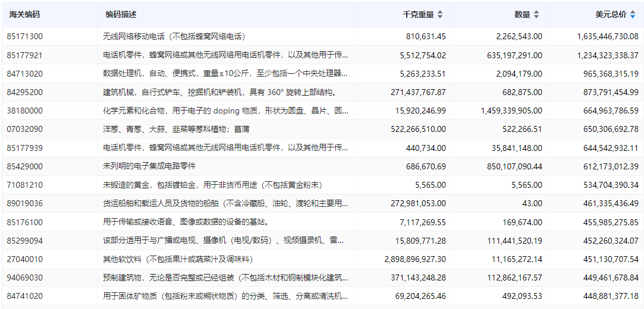
Task: Expand the truncated 预制建筑物 description text
Action: tap(226, 278)
